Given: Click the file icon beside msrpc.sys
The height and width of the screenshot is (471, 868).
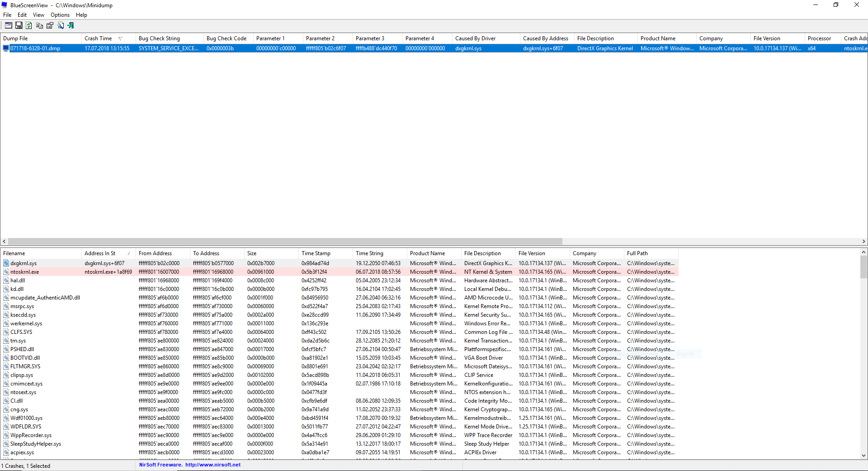Looking at the screenshot, I should (6, 306).
